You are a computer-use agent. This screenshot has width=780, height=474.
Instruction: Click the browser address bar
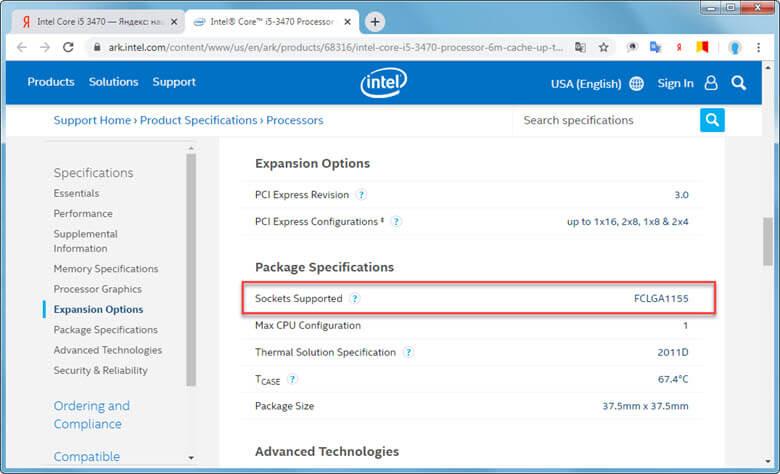335,47
